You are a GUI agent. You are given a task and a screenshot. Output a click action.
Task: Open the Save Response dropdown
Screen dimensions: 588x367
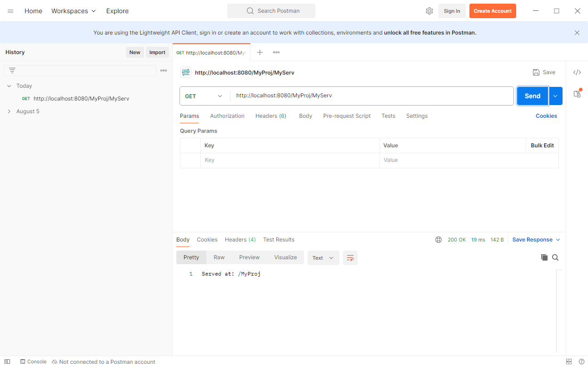[536, 240]
